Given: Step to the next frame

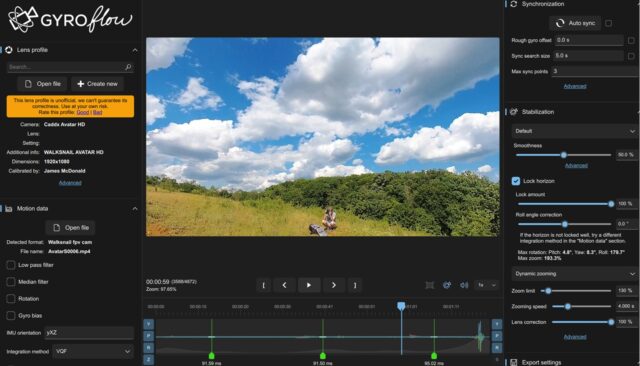Looking at the screenshot, I should pos(333,285).
